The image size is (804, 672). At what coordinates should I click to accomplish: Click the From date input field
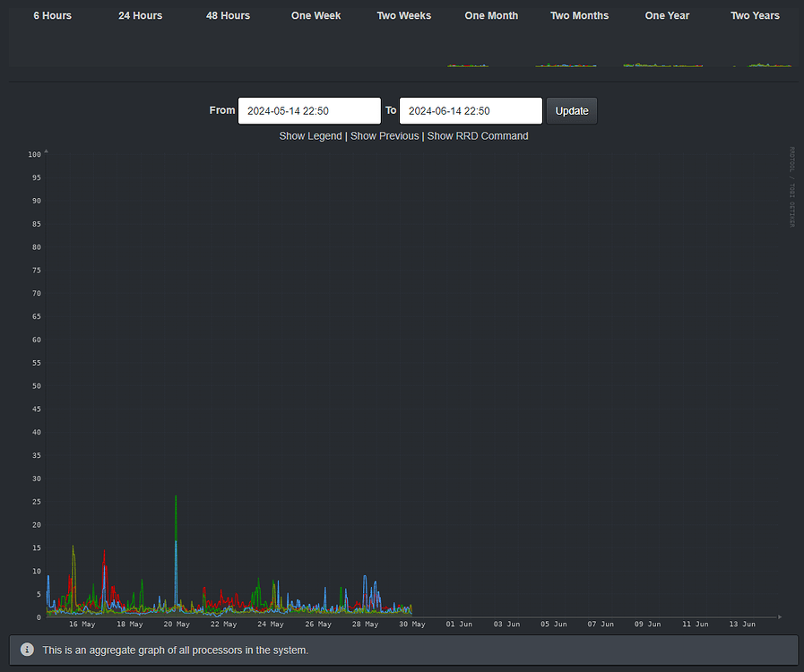point(308,110)
